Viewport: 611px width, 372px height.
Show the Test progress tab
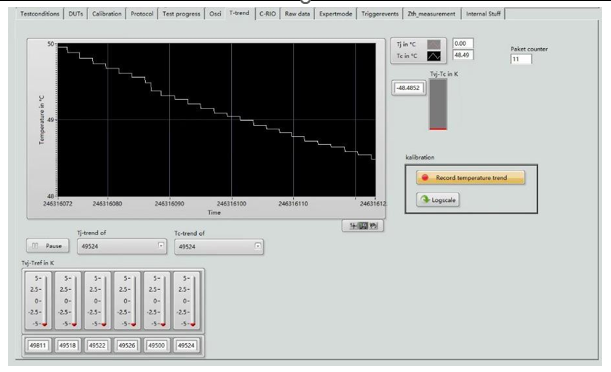pyautogui.click(x=181, y=14)
